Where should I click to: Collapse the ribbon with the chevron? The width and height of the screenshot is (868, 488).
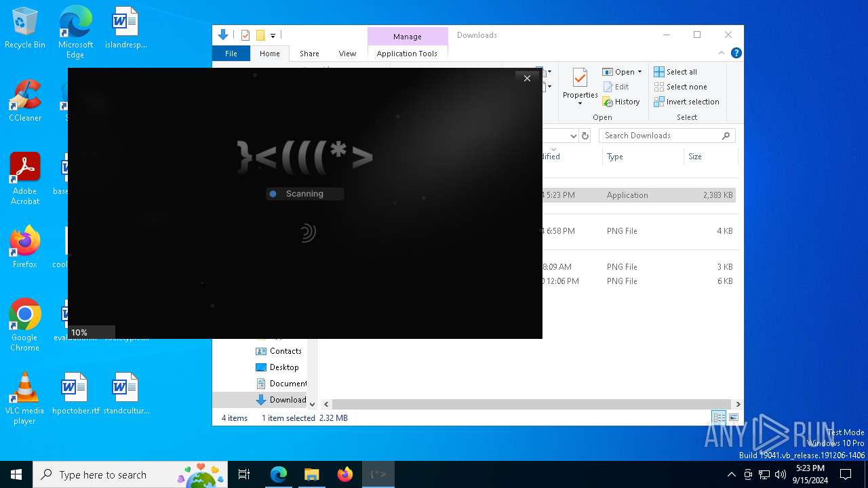tap(722, 53)
